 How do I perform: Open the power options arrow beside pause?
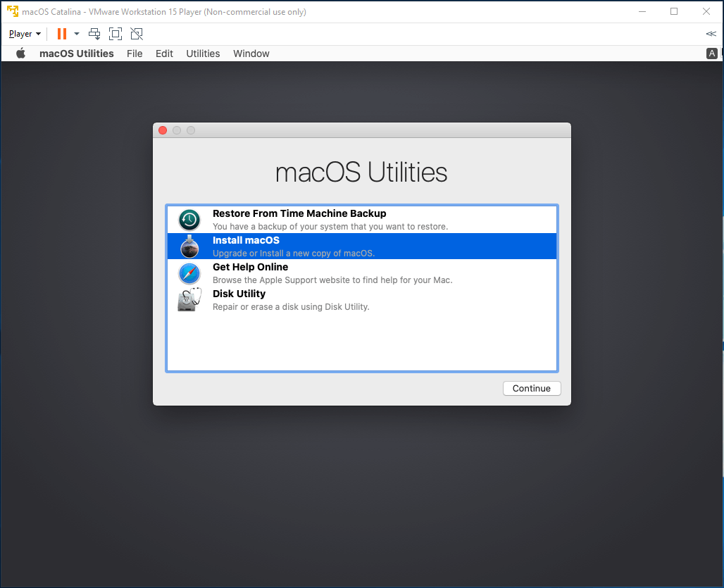click(77, 34)
